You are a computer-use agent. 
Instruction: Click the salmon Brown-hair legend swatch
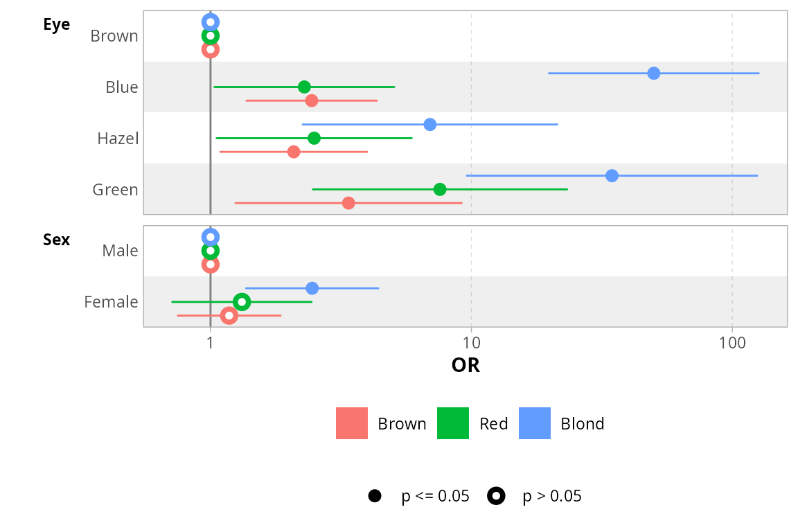(352, 423)
